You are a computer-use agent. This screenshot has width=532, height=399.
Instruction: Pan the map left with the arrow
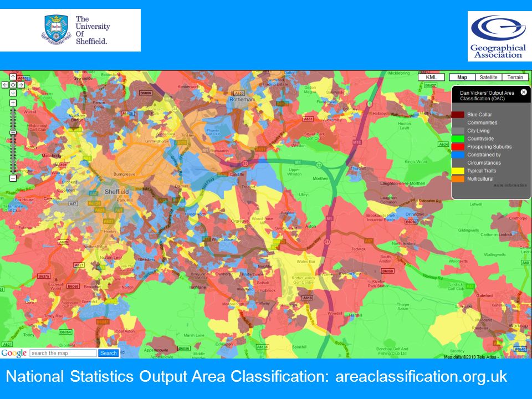5,85
